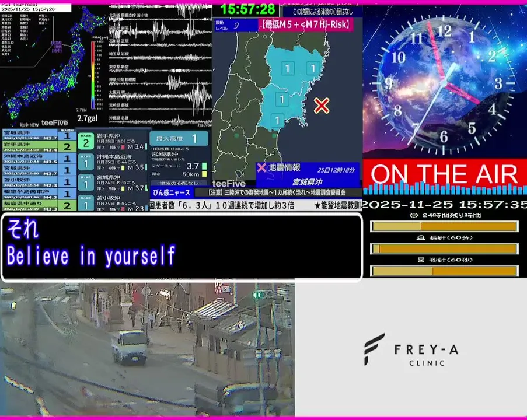Click the それ subtitle text
The height and width of the screenshot is (420, 527).
tap(23, 229)
